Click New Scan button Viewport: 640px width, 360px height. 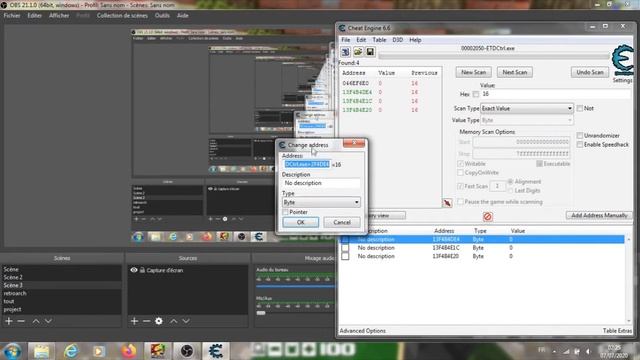473,72
